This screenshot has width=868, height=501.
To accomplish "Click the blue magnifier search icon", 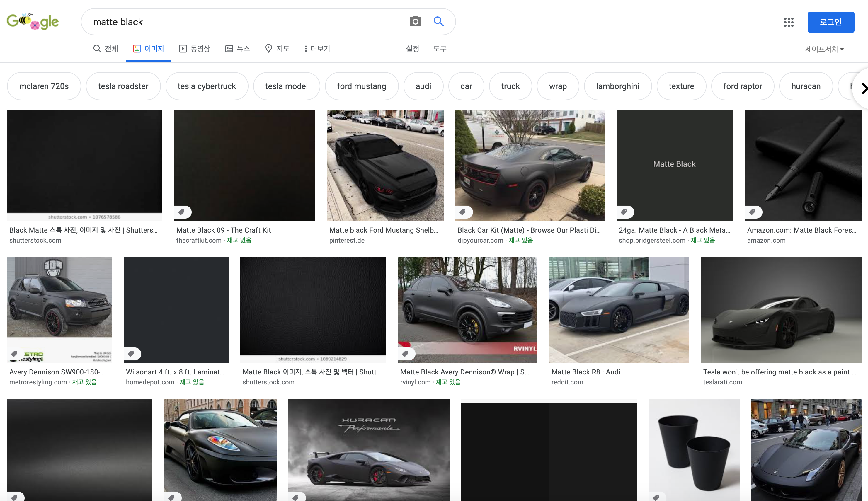I will 438,22.
